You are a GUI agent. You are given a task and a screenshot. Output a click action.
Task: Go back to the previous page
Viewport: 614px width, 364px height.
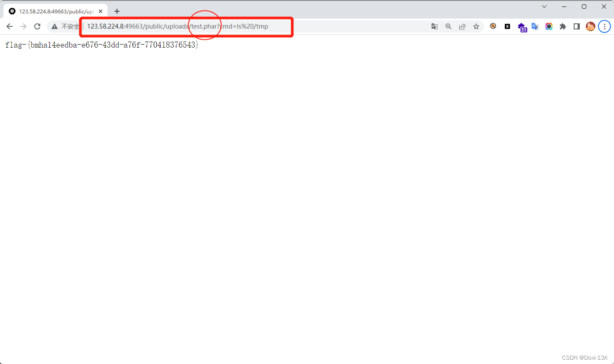[10, 26]
